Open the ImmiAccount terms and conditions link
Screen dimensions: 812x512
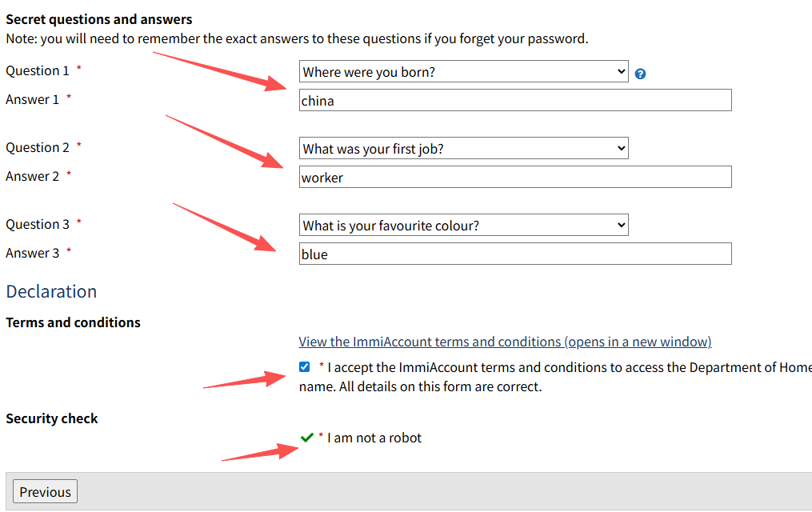point(505,342)
